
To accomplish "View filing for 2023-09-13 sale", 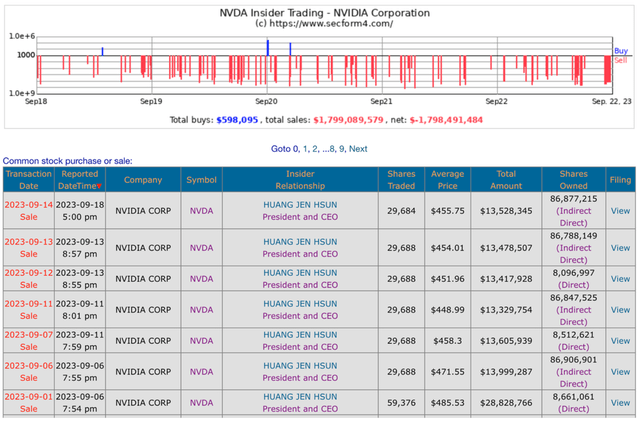I will (x=620, y=248).
